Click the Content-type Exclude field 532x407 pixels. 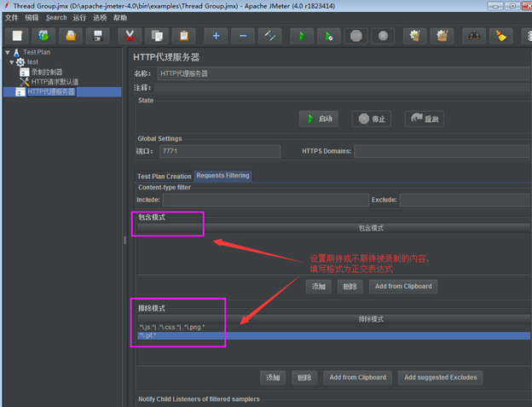(465, 200)
